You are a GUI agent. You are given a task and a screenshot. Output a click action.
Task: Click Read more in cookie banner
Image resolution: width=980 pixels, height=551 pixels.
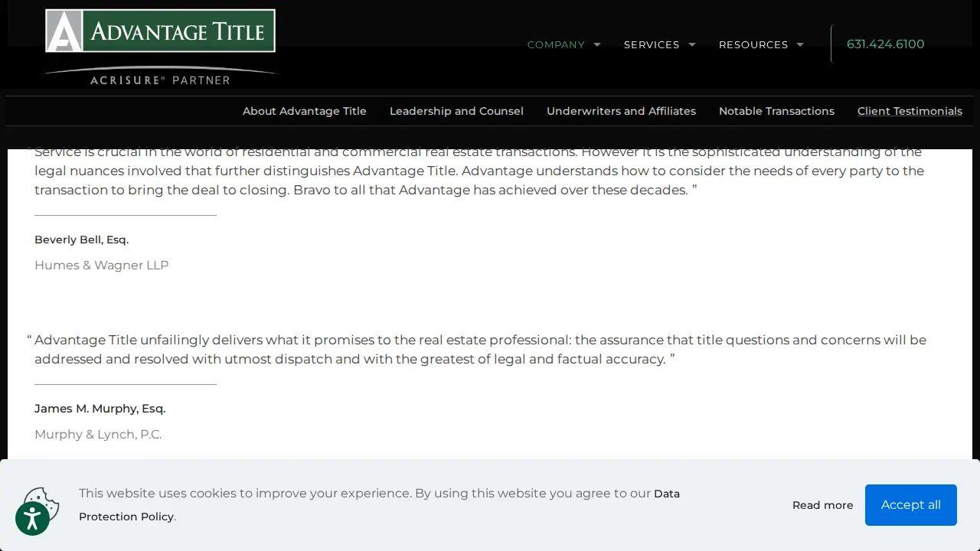[822, 505]
